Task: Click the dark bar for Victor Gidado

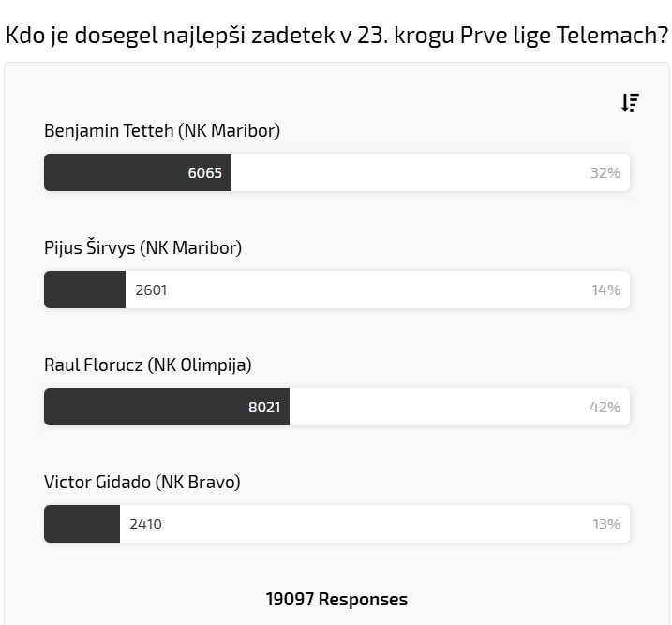Action: click(82, 524)
